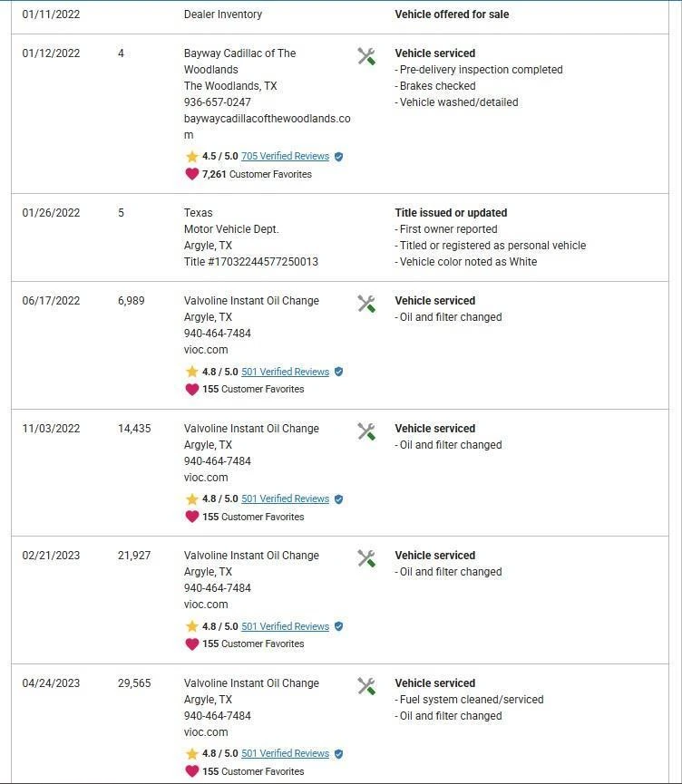Viewport: 682px width, 784px height.
Task: Click the wrench icon on the 01/12/2022 service entry
Action: 366,56
